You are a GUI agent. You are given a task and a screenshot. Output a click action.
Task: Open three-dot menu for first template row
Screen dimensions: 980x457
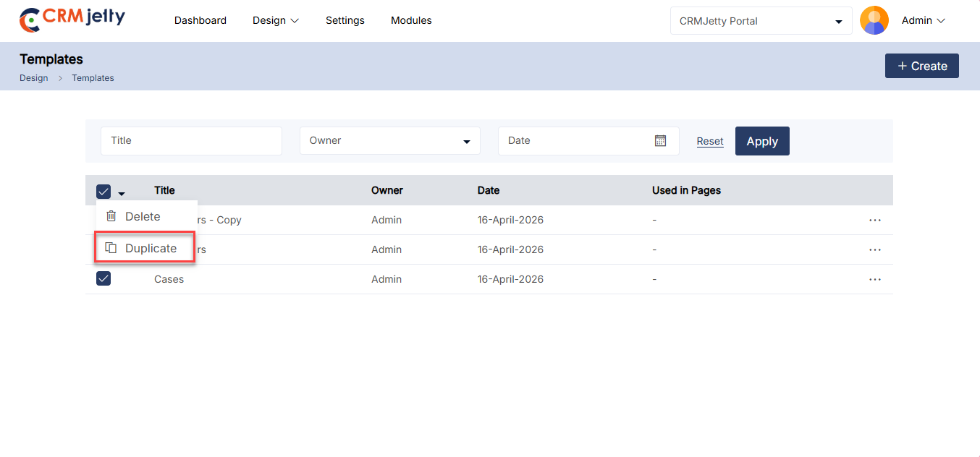click(874, 220)
